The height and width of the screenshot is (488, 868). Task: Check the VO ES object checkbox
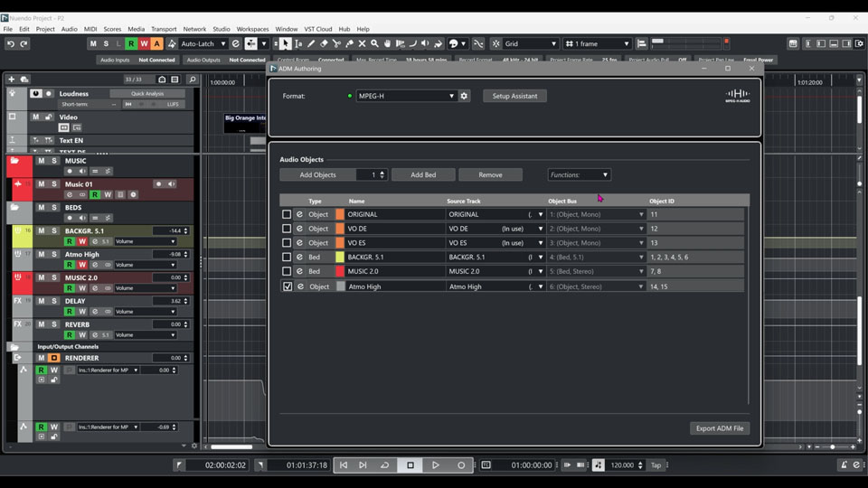click(287, 243)
